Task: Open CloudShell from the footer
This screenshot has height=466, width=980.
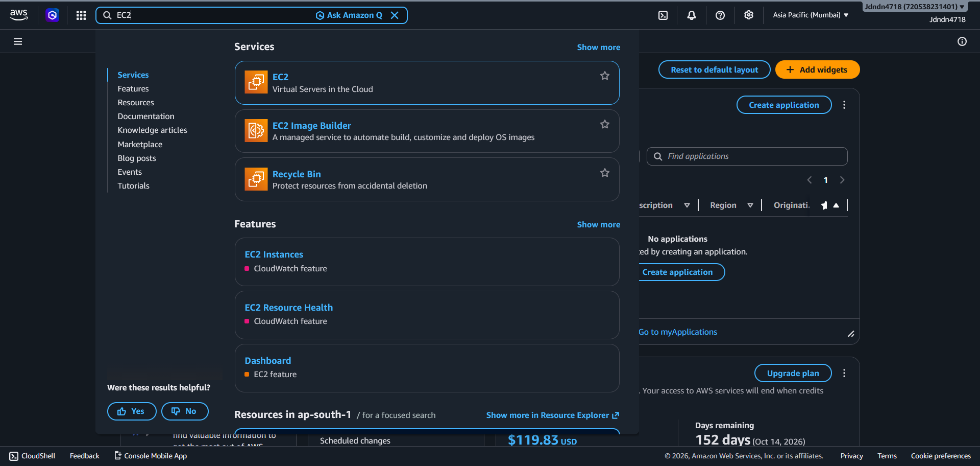Action: pos(32,456)
